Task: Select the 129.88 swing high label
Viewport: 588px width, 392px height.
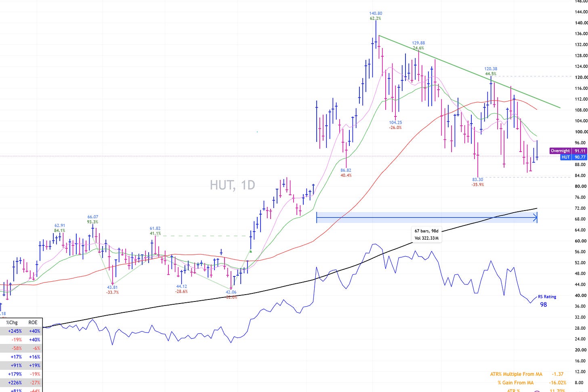Action: tap(418, 43)
